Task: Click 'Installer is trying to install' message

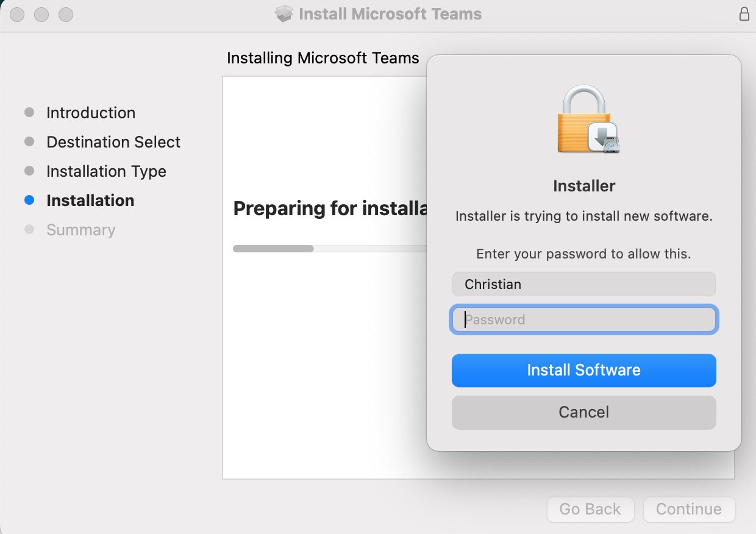Action: (583, 216)
